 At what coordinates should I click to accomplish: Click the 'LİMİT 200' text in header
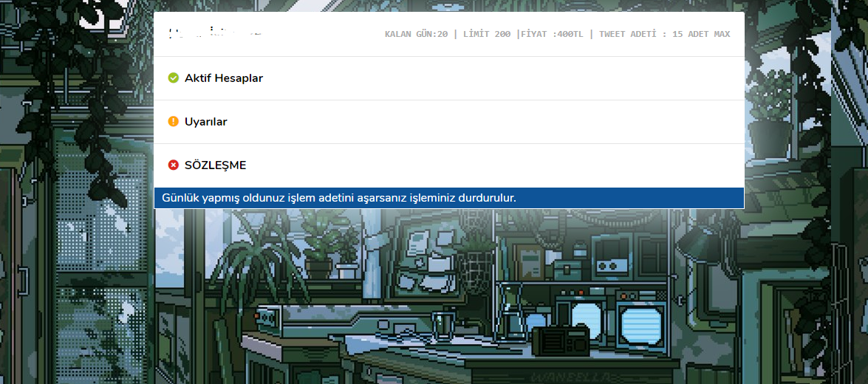487,34
